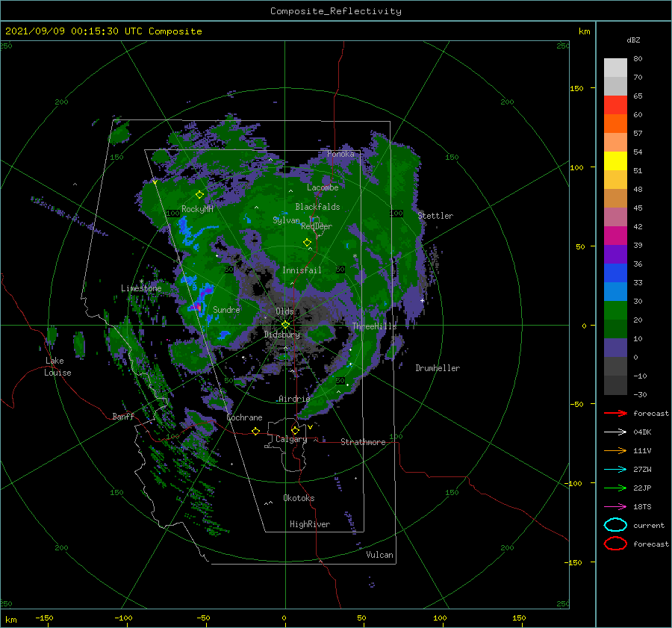672x628 pixels.
Task: Click the green 22JP arrow icon
Action: (x=615, y=488)
